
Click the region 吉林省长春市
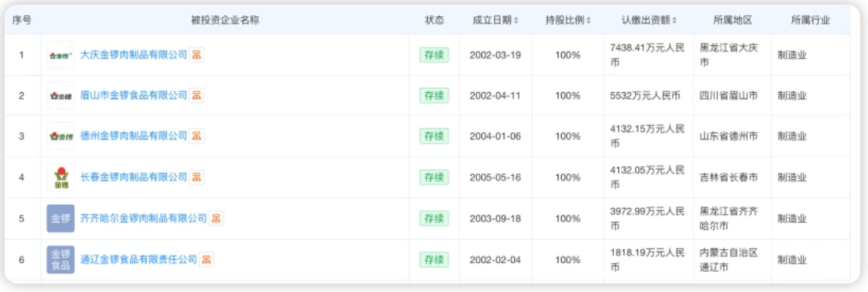729,177
